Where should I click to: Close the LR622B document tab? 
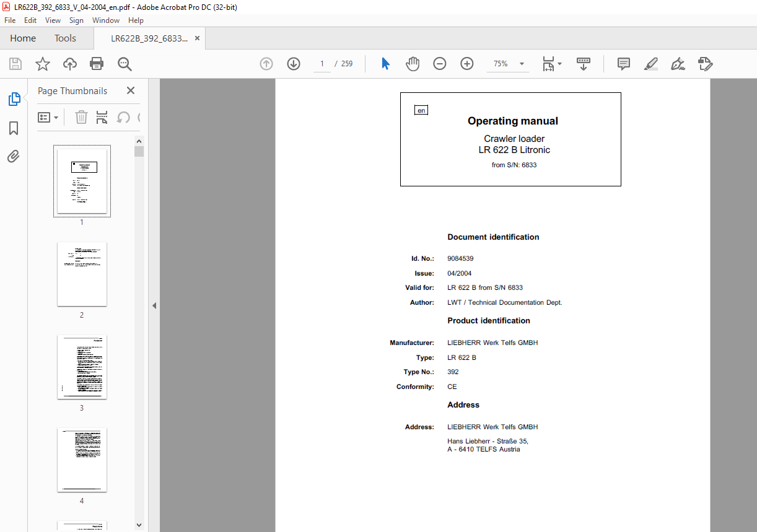click(x=197, y=38)
